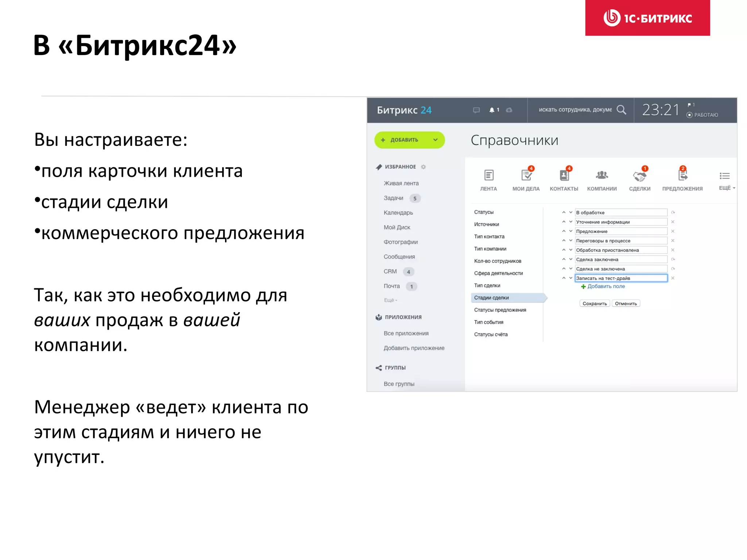
Task: Click the pin icon beside Избранное
Action: coord(379,167)
